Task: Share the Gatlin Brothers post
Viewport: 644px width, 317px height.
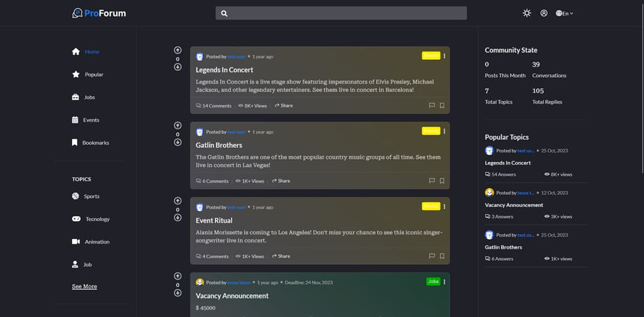Action: (281, 181)
